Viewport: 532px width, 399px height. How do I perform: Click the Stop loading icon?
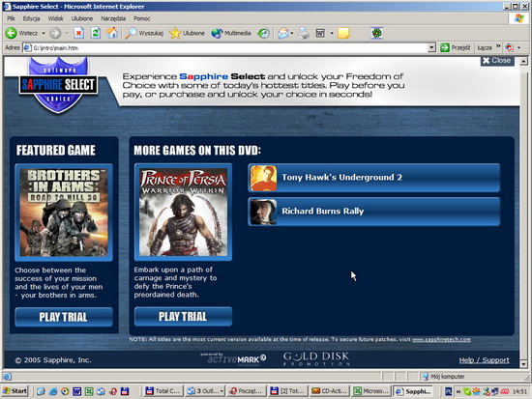click(x=78, y=33)
